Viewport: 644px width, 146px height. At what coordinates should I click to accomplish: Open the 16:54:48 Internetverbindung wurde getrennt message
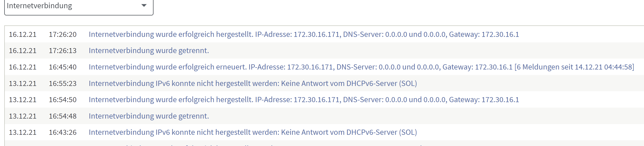(149, 116)
